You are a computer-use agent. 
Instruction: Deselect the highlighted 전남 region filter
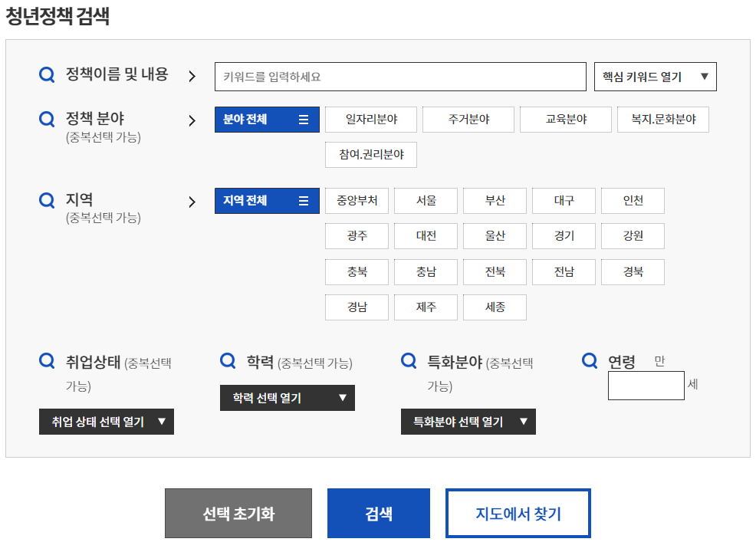564,271
